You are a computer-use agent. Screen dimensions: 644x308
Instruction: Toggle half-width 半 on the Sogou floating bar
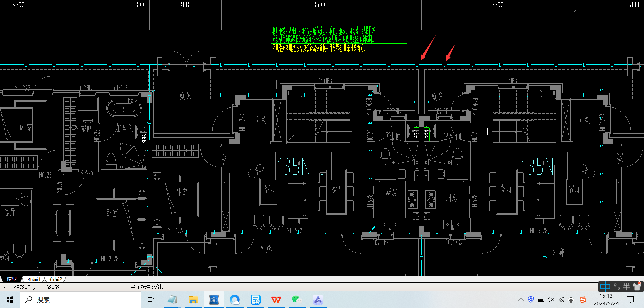coord(626,287)
